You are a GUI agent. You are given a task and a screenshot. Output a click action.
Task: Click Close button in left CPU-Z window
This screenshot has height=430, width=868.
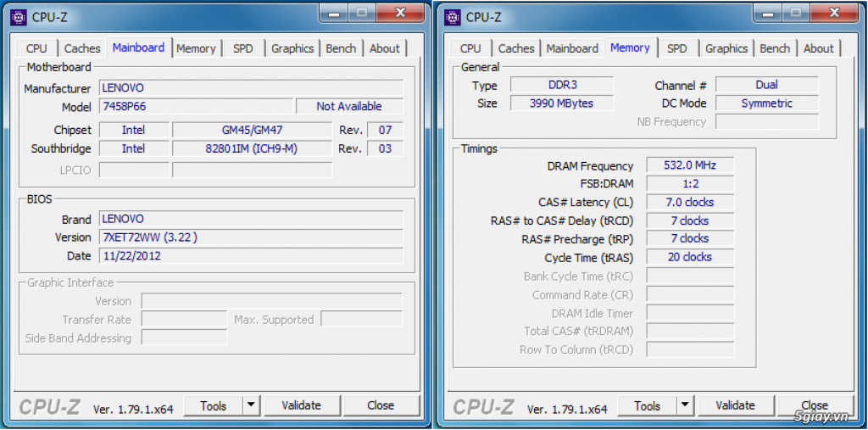[x=381, y=405]
